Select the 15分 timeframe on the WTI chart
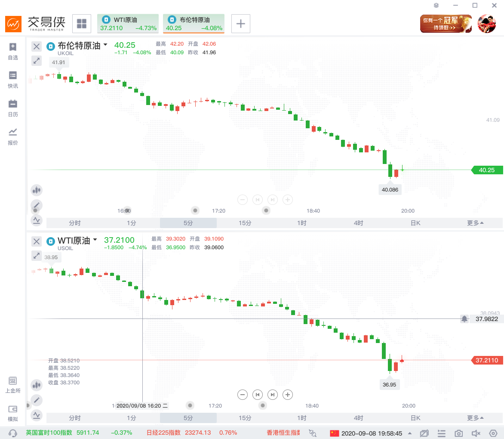Screen dimensions: 504x439 click(245, 418)
